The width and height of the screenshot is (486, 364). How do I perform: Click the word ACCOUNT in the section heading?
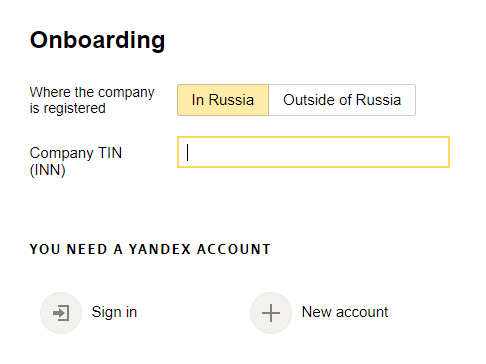(234, 249)
